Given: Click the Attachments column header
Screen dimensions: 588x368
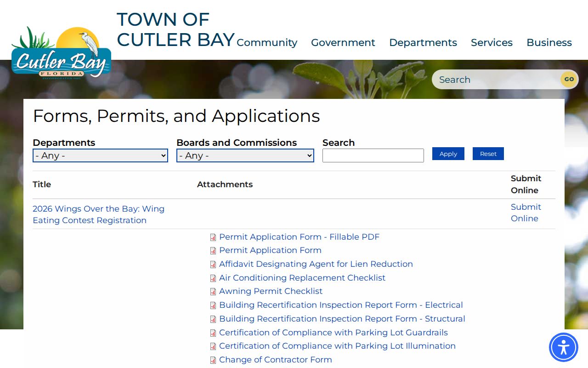Looking at the screenshot, I should pos(225,184).
